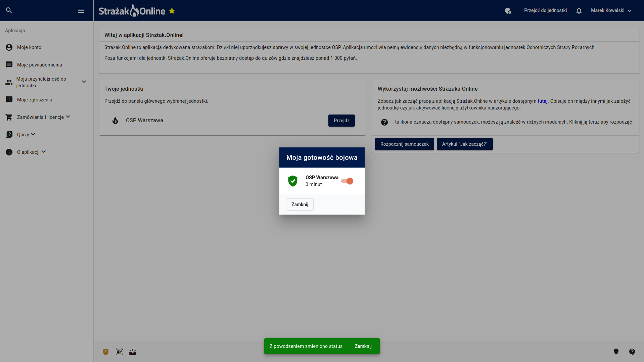Click the Moje powiadomienia message icon
Screen dimensions: 644x362
click(x=9, y=65)
